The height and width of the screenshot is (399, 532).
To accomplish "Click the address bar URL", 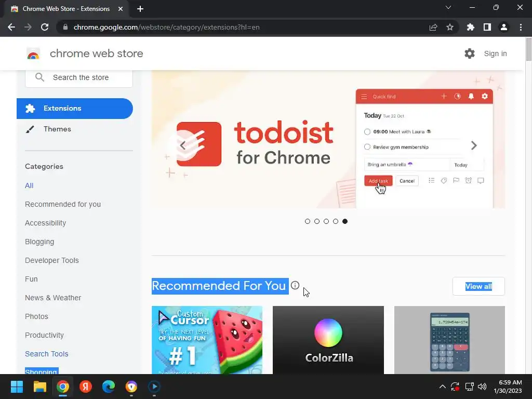I will (166, 27).
